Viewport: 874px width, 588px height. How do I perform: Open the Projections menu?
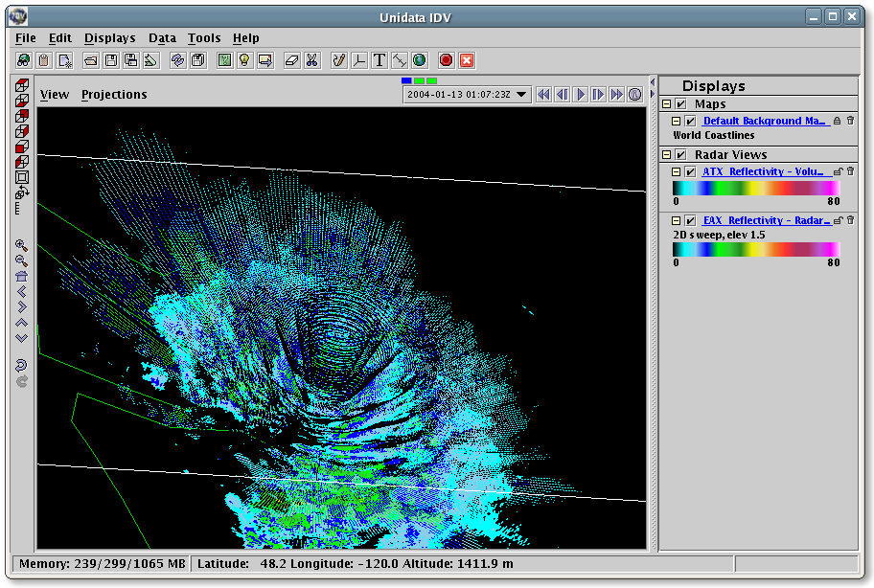click(x=114, y=95)
